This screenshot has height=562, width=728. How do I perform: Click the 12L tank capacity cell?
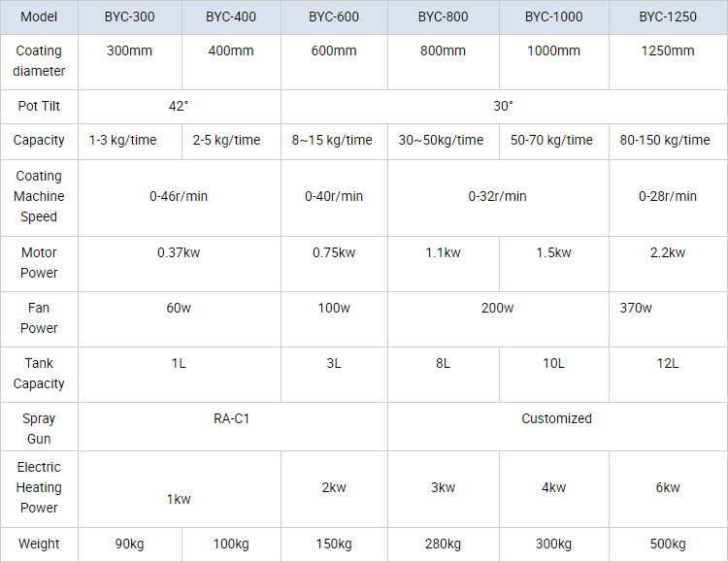click(x=667, y=363)
